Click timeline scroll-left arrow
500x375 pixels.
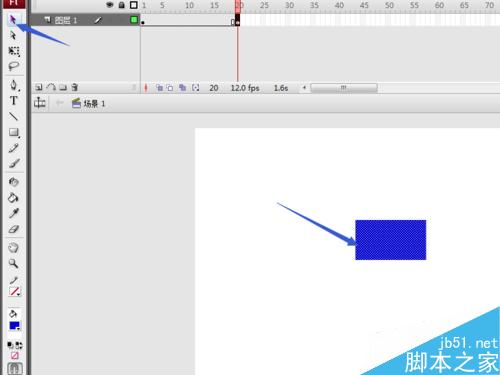click(x=304, y=88)
